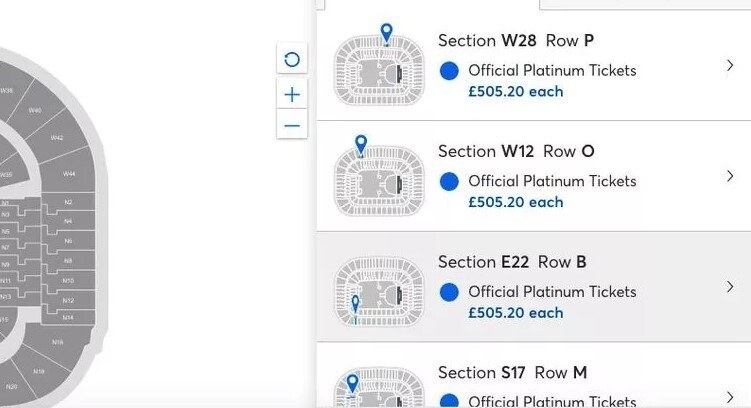Expand Section W12 Row O listing chevron
This screenshot has width=751, height=408.
[729, 176]
